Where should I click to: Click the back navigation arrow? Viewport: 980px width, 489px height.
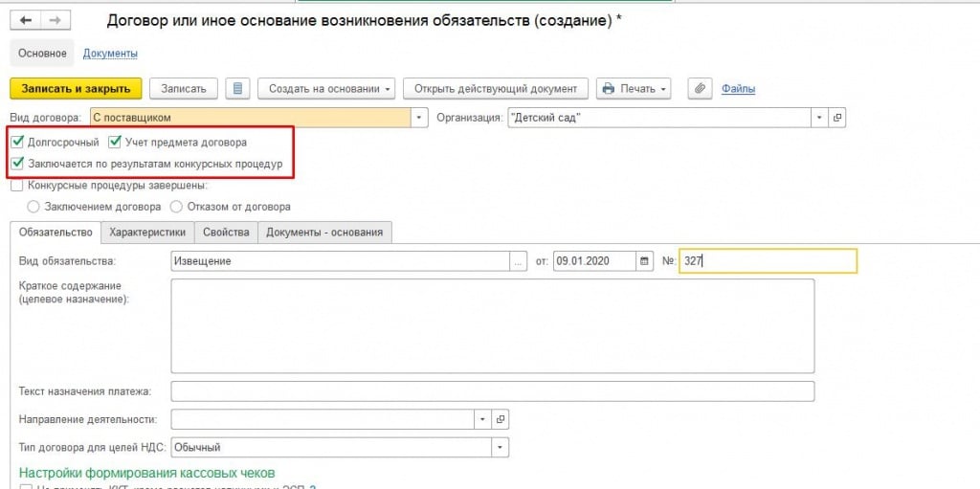click(x=26, y=21)
